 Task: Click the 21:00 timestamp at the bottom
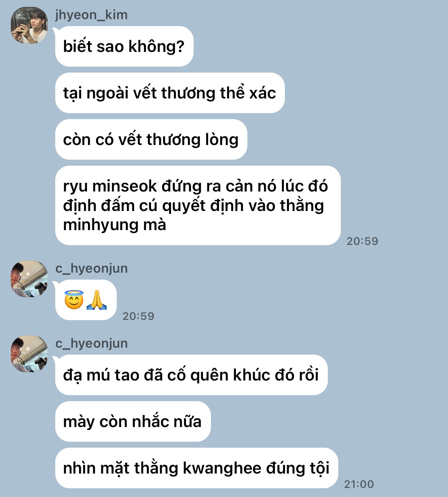point(359,484)
